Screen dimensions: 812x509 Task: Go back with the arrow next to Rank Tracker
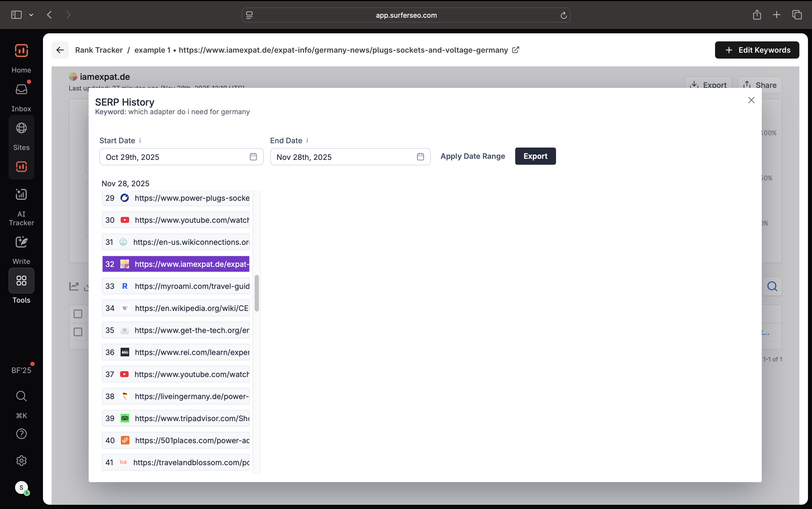[x=60, y=50]
